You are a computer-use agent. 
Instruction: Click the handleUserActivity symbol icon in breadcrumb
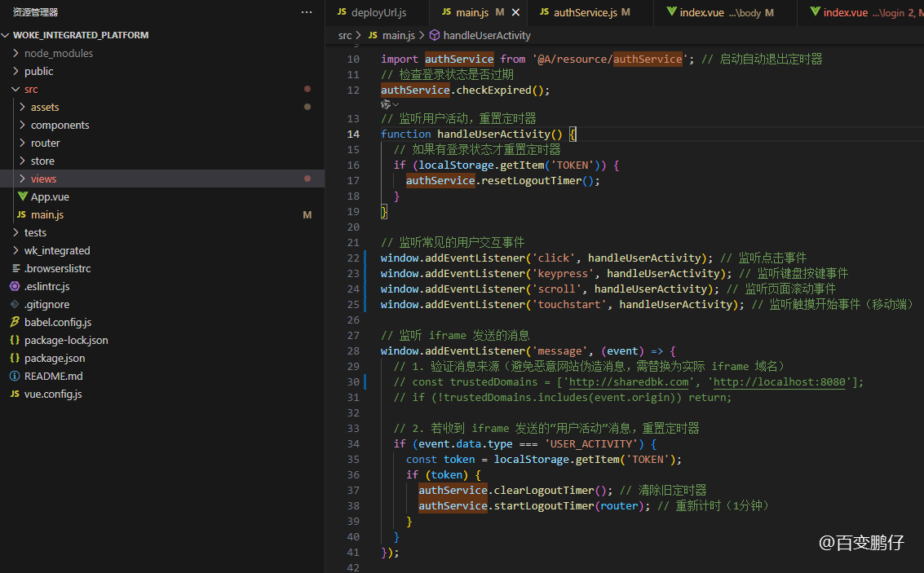point(435,35)
